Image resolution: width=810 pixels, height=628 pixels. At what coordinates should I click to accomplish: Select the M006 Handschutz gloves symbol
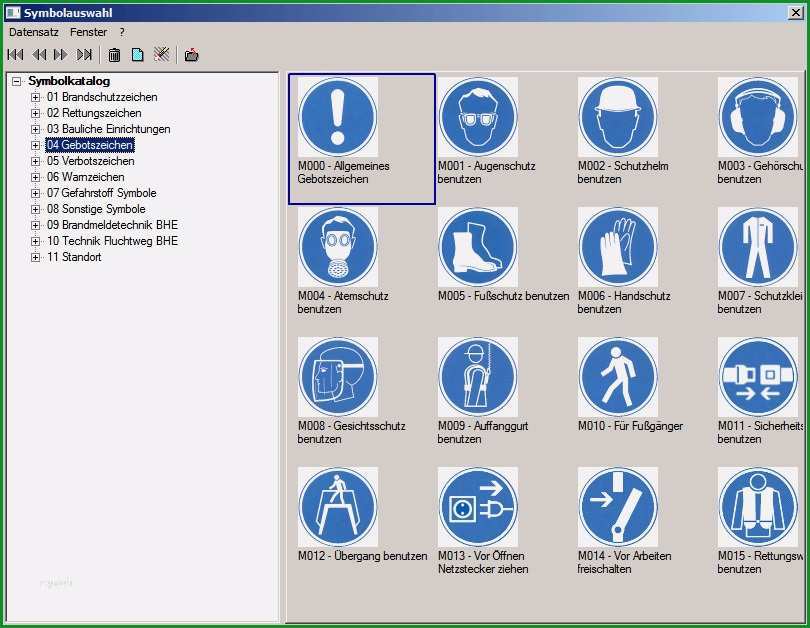click(x=618, y=247)
